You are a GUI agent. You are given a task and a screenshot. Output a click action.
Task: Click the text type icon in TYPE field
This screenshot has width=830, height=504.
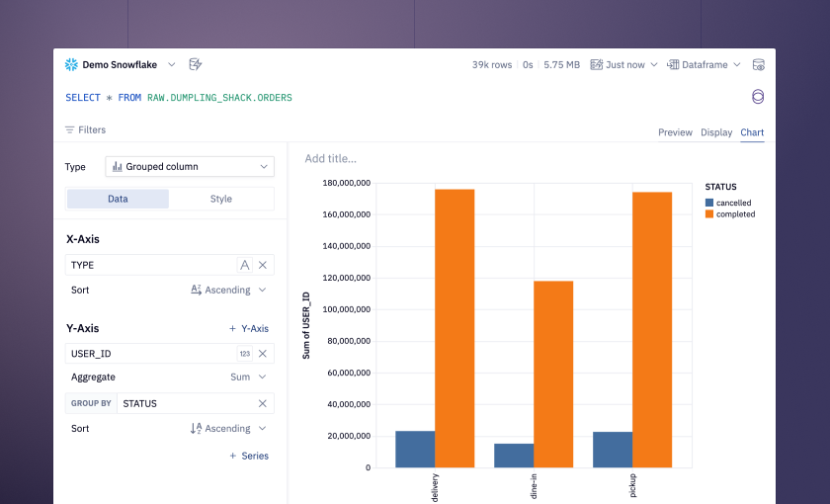(245, 265)
